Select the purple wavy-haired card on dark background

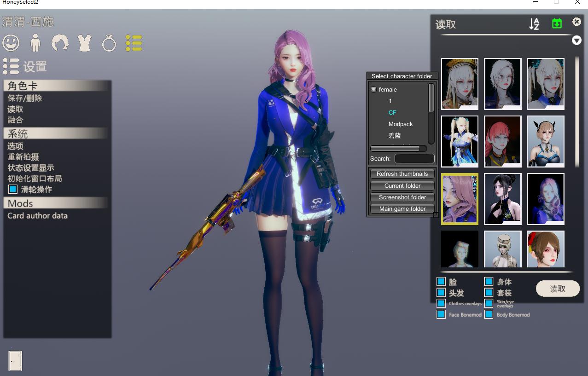(546, 199)
